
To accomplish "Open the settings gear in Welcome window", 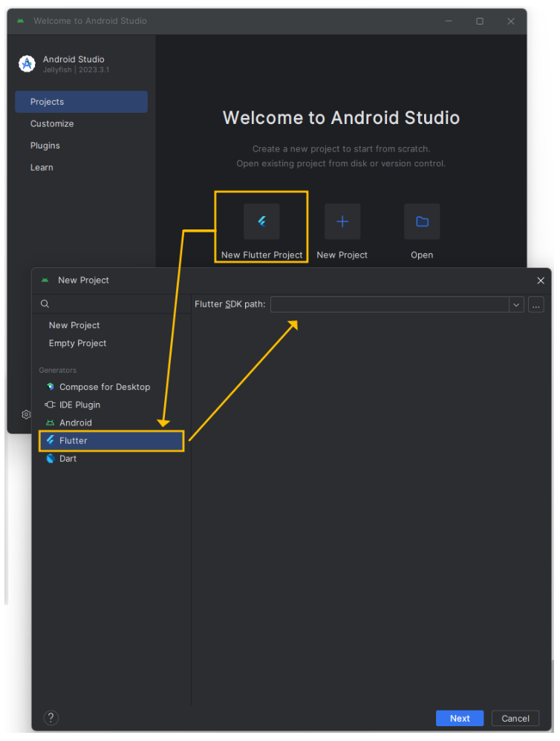I will (x=26, y=414).
